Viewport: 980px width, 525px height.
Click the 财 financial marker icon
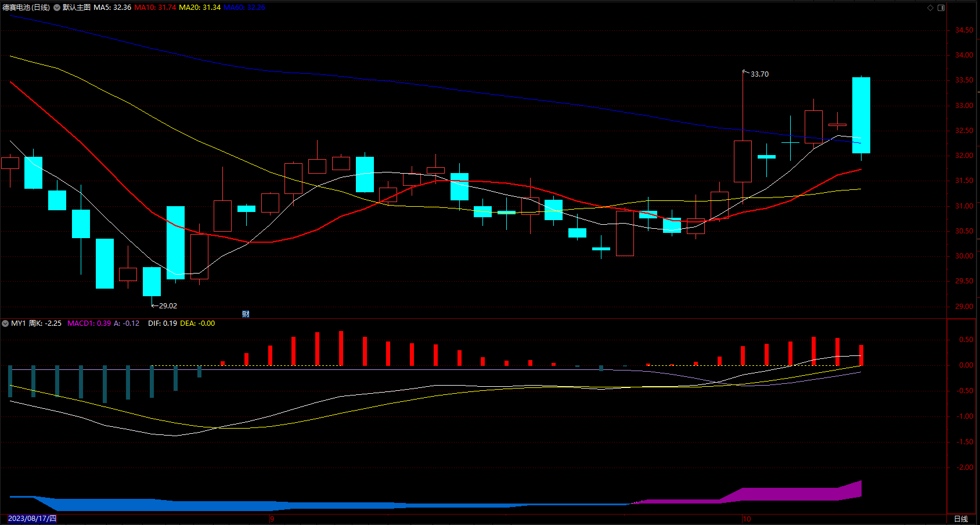pos(246,314)
